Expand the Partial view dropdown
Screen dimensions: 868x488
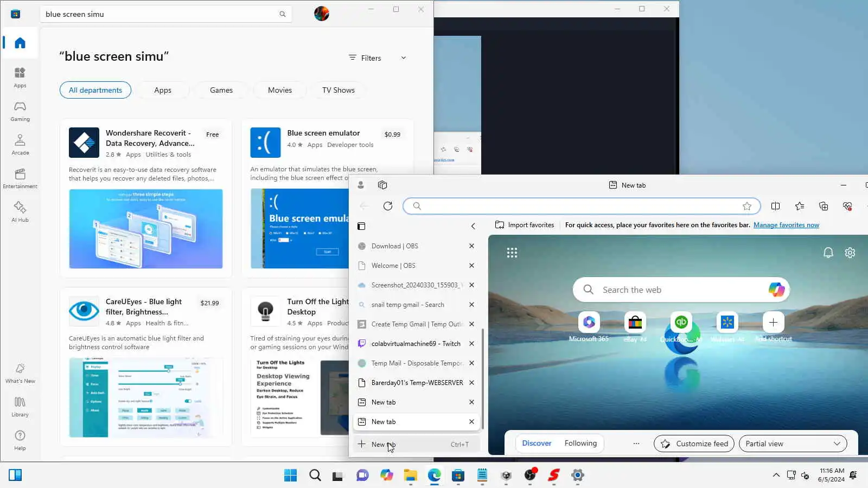(793, 444)
